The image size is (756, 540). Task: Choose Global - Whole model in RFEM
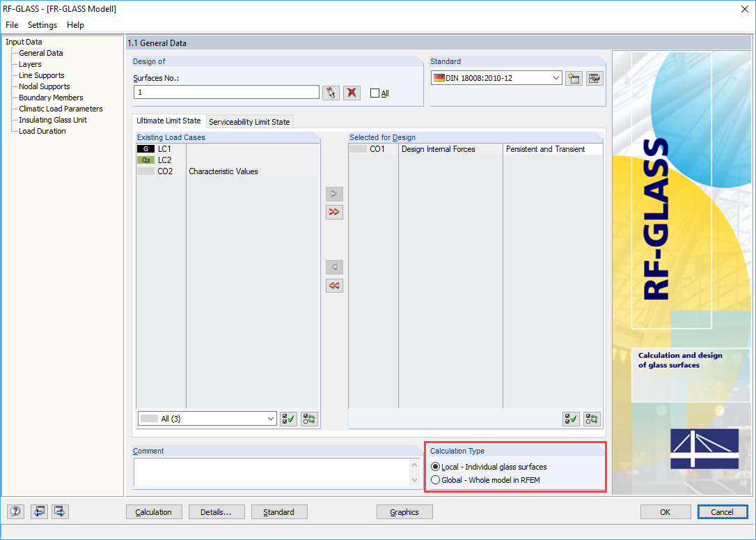[x=435, y=480]
